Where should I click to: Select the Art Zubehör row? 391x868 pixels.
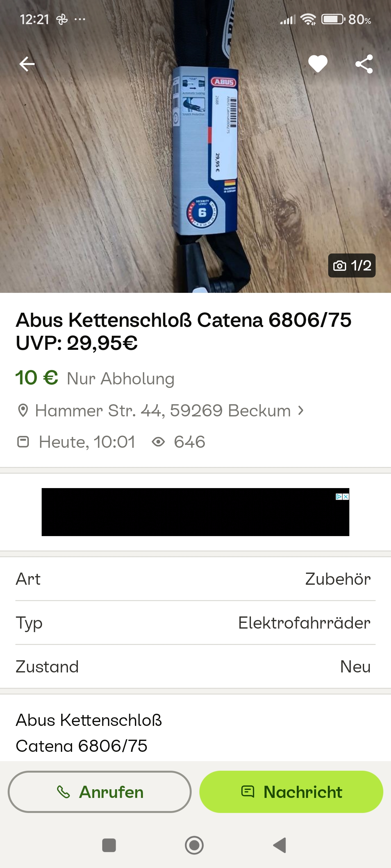[x=195, y=579]
